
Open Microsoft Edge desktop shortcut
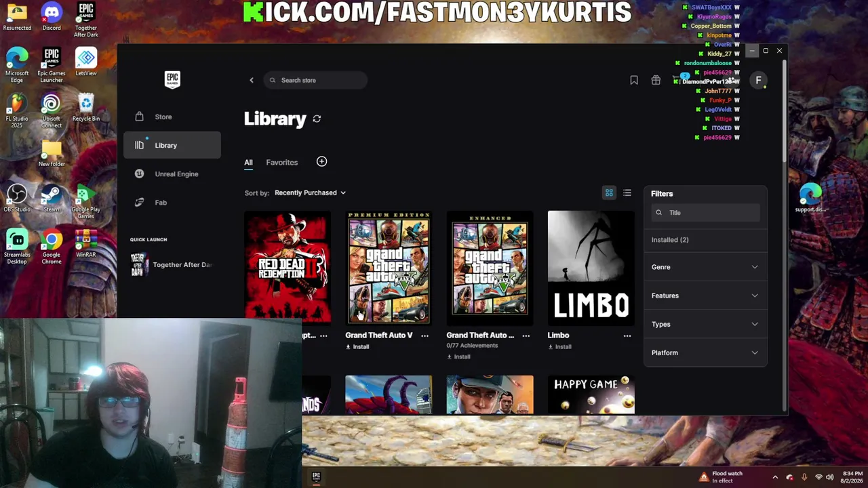point(17,65)
